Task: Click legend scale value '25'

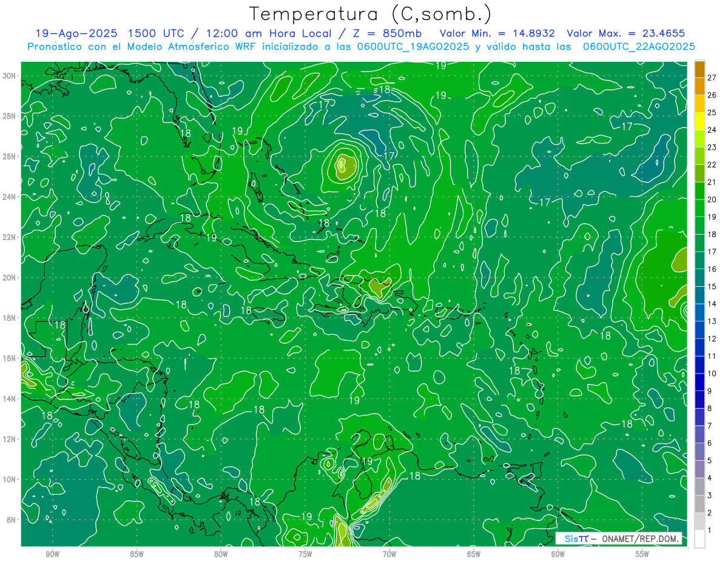Action: pos(712,113)
